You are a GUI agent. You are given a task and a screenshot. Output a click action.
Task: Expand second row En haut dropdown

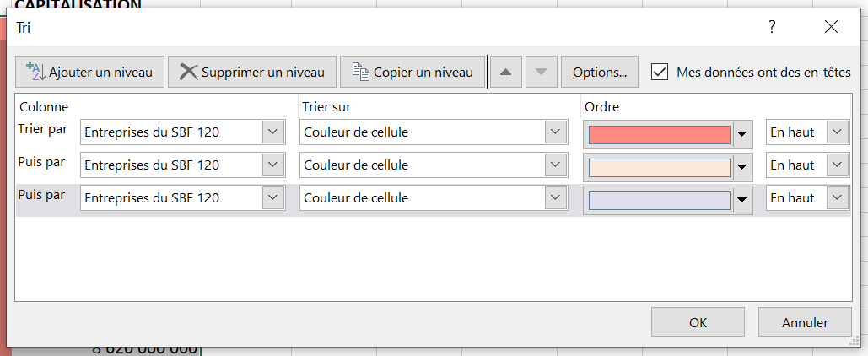coord(837,165)
